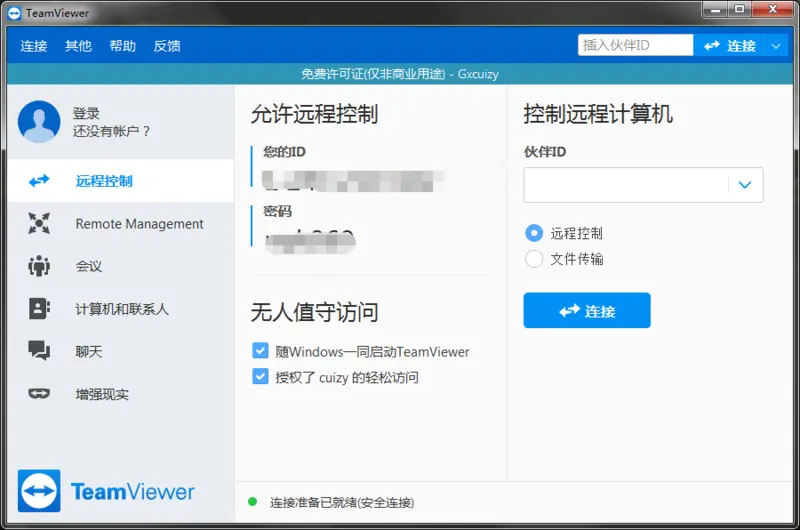800x530 pixels.
Task: Open the 连接 menu
Action: (x=34, y=46)
